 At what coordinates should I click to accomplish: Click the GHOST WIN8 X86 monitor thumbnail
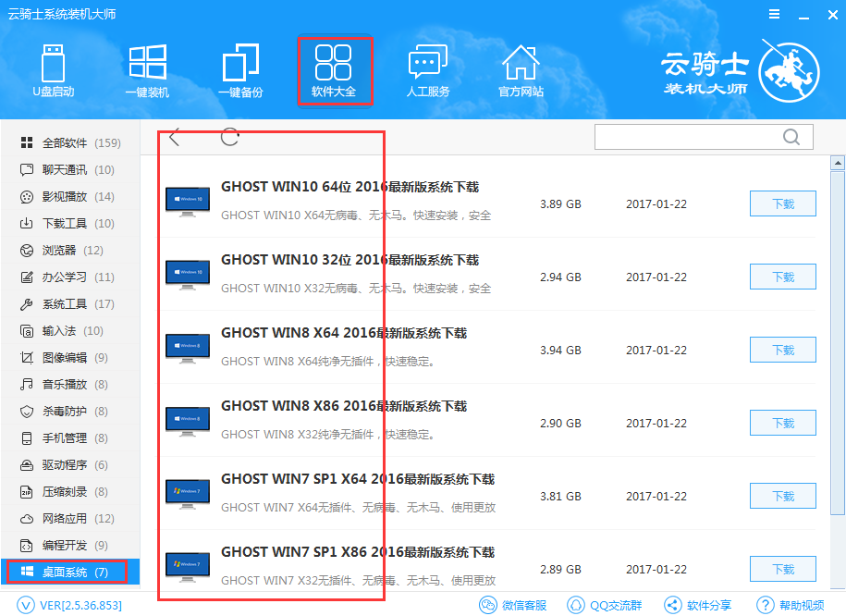187,422
